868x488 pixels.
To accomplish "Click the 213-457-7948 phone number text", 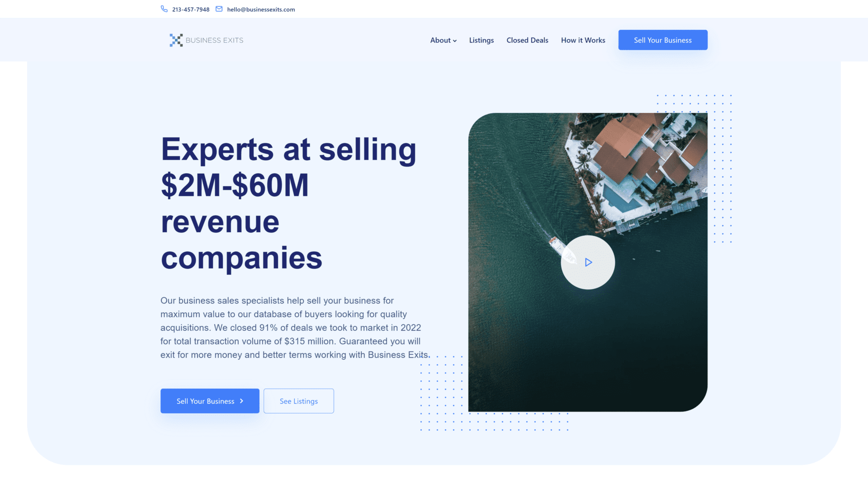I will coord(191,9).
